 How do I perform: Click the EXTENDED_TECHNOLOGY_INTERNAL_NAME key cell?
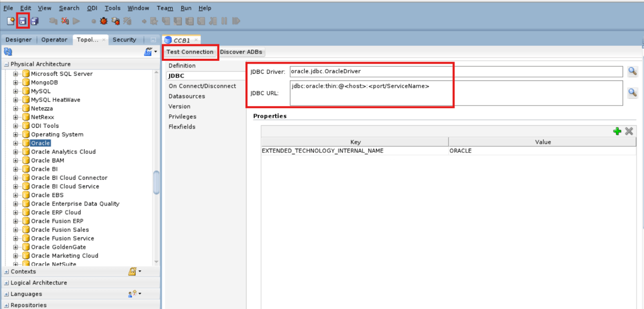355,151
